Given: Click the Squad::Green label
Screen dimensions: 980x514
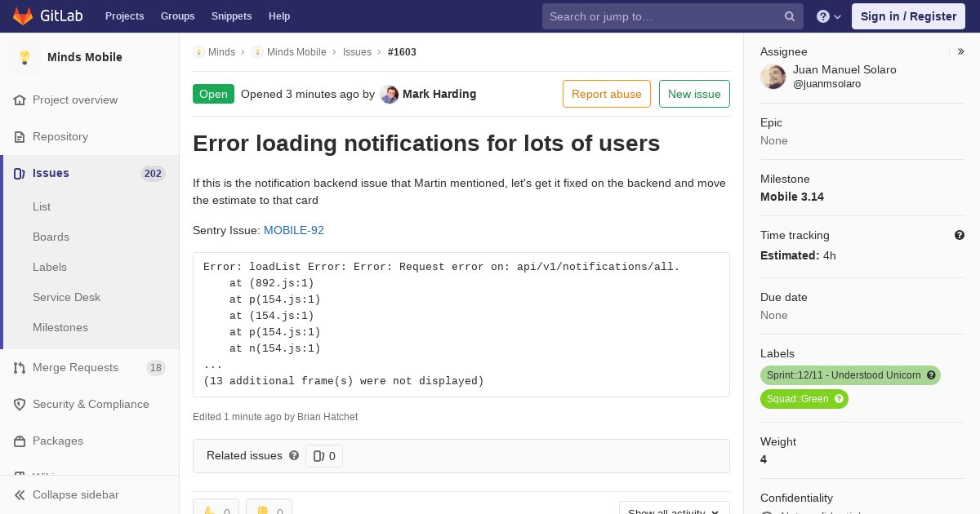Looking at the screenshot, I should coord(798,399).
